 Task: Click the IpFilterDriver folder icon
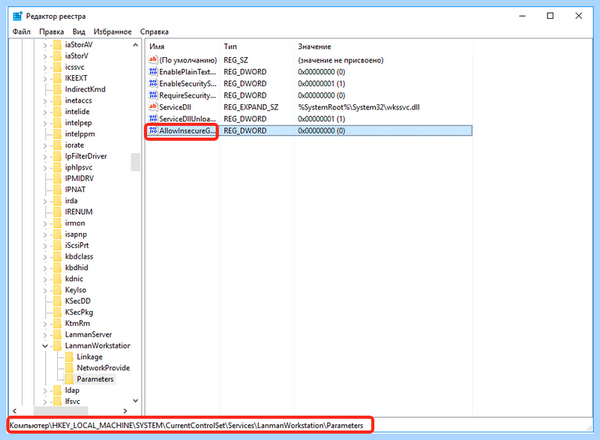57,156
